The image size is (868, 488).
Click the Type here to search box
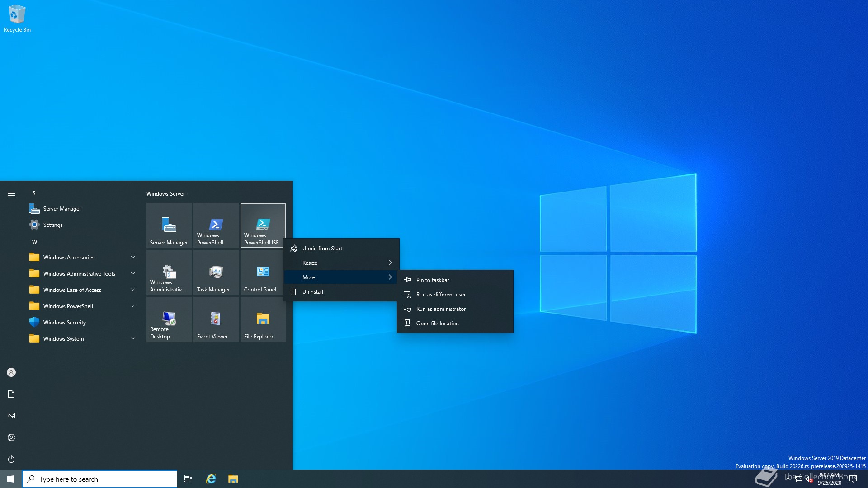tap(100, 479)
